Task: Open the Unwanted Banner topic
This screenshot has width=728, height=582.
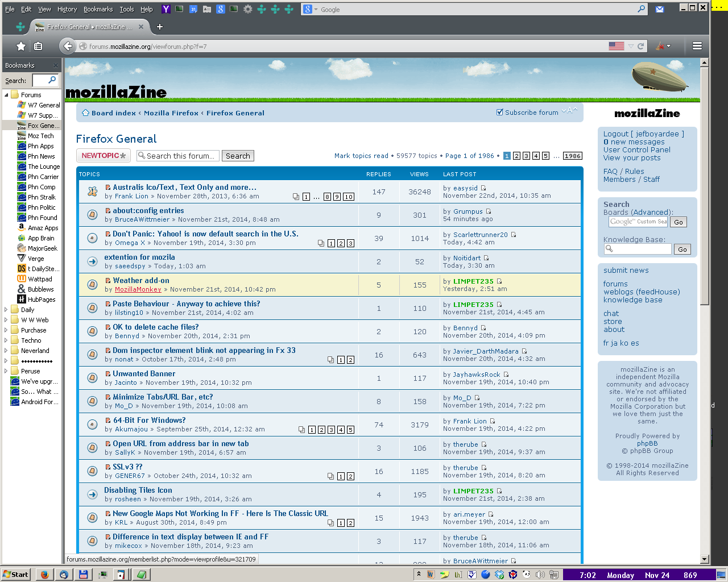Action: point(144,373)
